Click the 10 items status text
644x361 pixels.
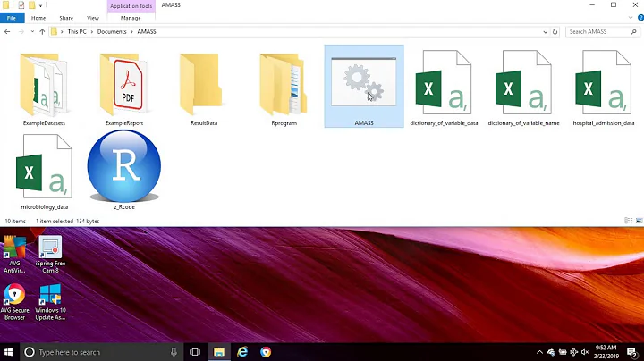pyautogui.click(x=15, y=221)
